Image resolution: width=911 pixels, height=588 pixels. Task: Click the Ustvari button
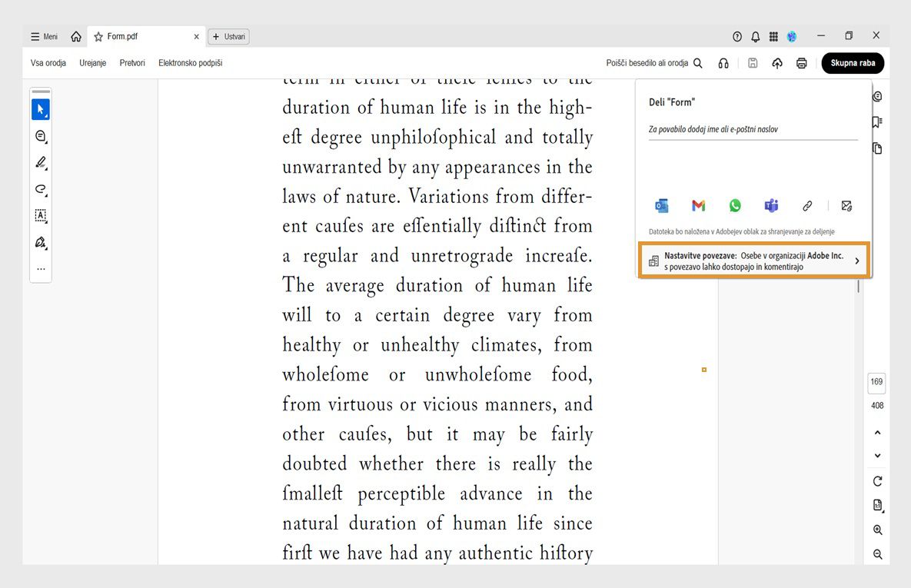pos(228,36)
